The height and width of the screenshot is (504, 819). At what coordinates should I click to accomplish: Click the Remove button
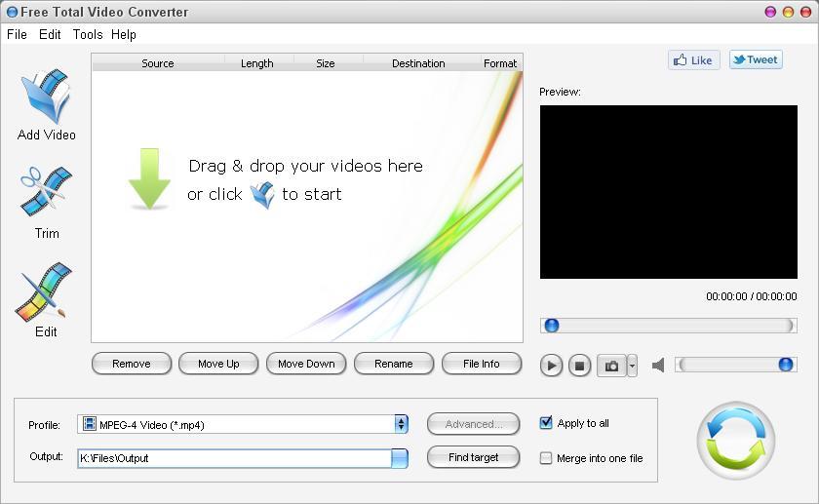[x=131, y=364]
